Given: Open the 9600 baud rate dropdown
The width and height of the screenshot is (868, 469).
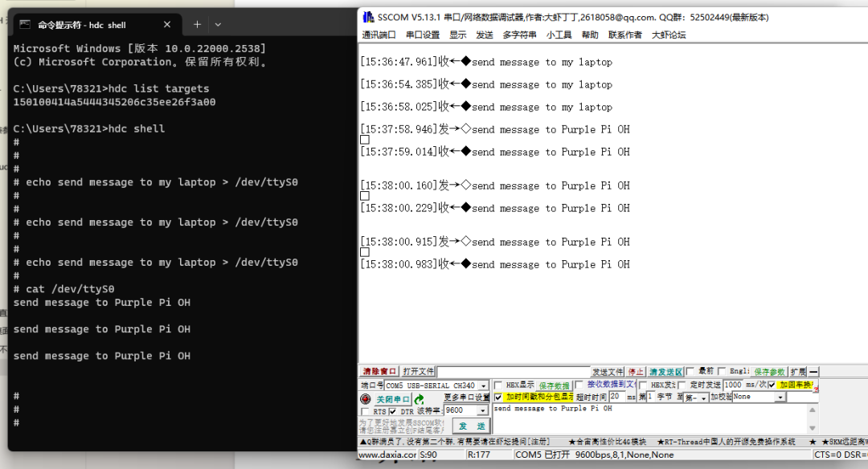Looking at the screenshot, I should [x=482, y=411].
